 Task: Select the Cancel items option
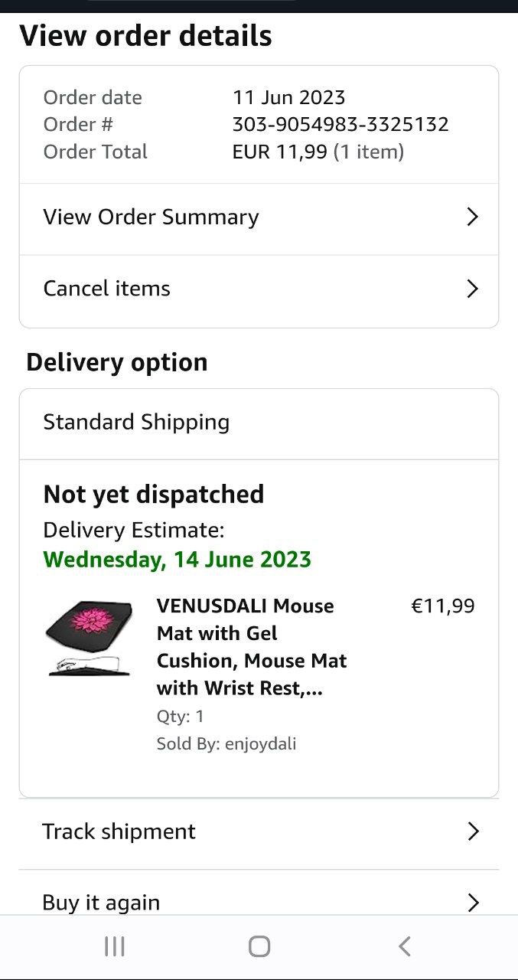(x=107, y=289)
